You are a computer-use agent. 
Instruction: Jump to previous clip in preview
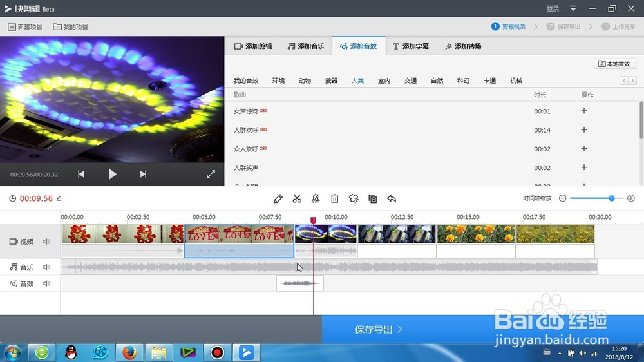coord(81,174)
